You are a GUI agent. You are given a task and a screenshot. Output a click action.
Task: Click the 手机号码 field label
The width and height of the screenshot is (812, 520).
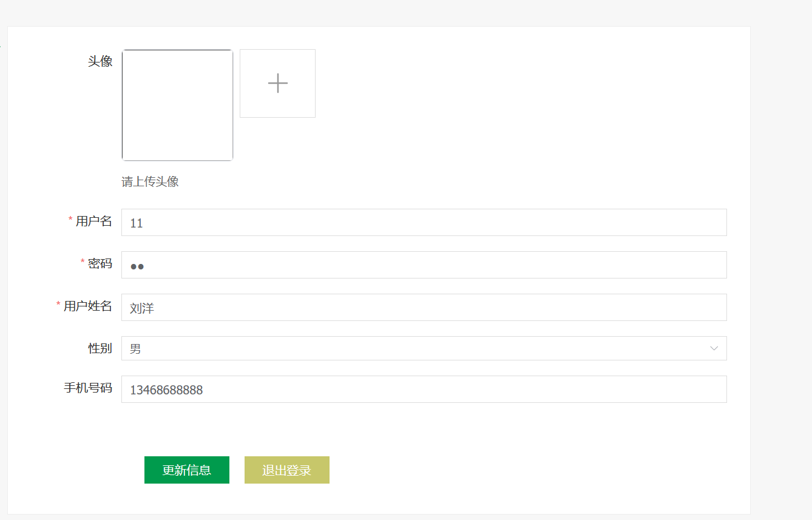coord(88,388)
